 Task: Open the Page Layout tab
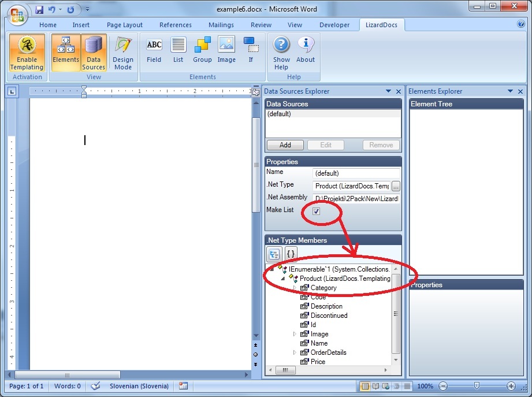[x=125, y=25]
